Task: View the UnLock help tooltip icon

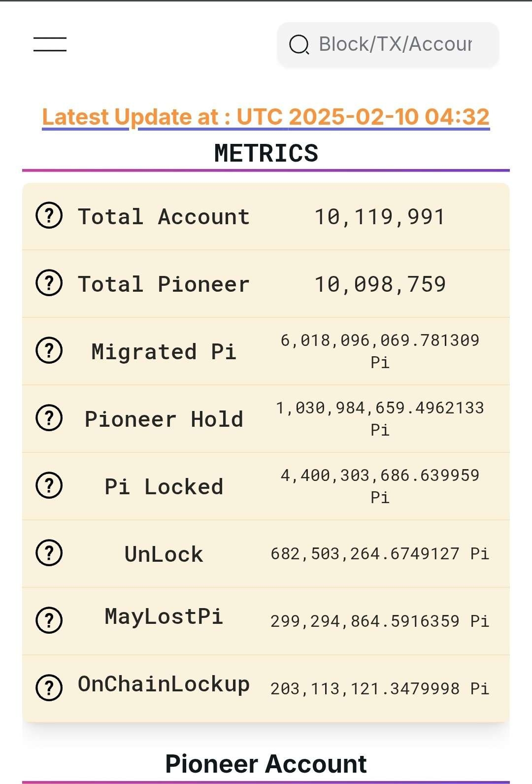Action: [x=49, y=553]
